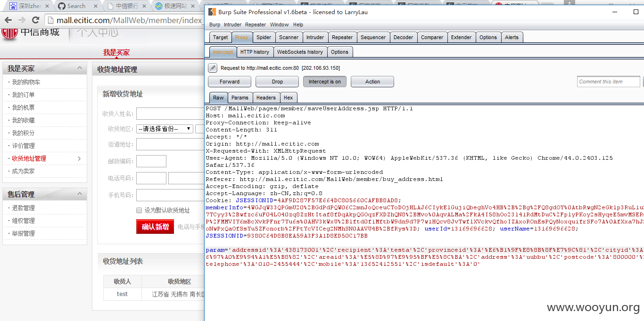The image size is (644, 321).
Task: Switch to the Target tab
Action: [x=220, y=37]
